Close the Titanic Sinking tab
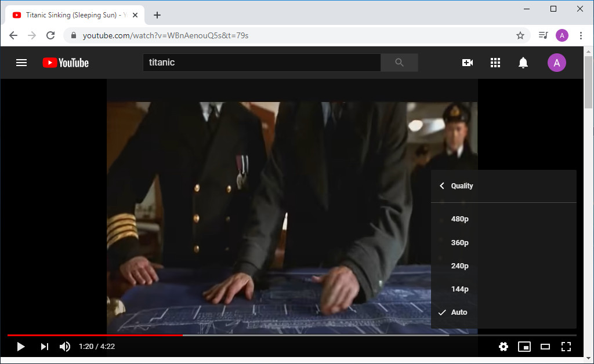594x364 pixels. [x=135, y=15]
